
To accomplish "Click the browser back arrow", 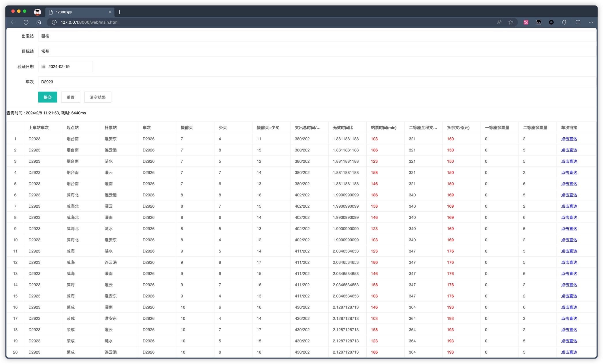I will pos(13,22).
